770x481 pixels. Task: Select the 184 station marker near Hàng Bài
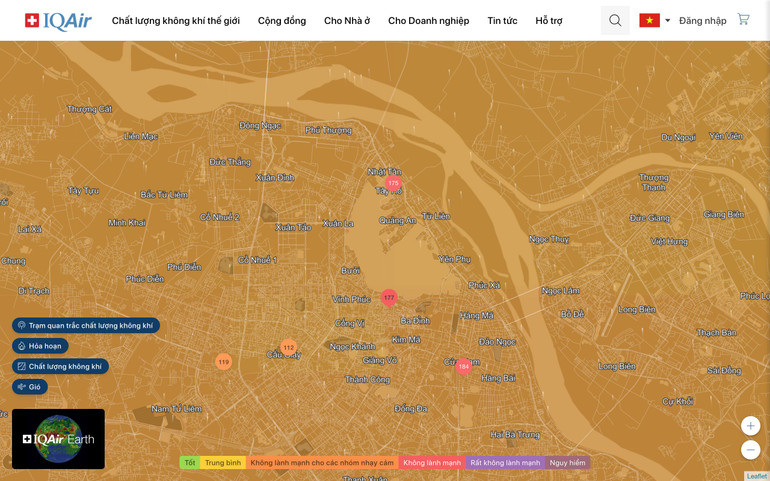pos(463,367)
